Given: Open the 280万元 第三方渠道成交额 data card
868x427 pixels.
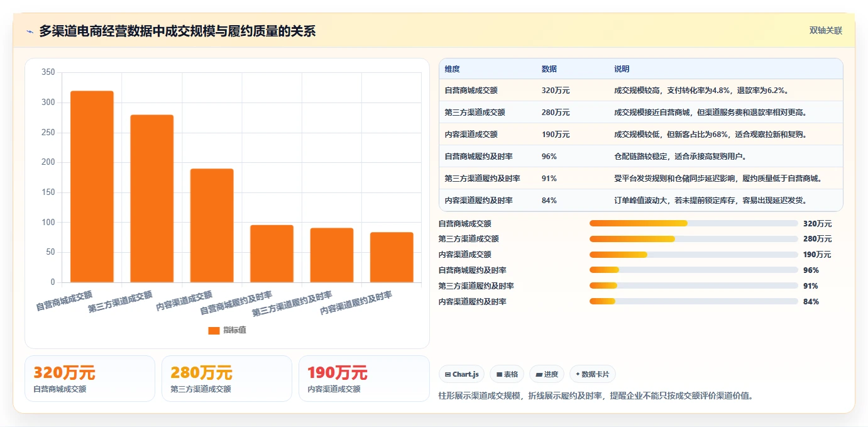Looking at the screenshot, I should (227, 379).
